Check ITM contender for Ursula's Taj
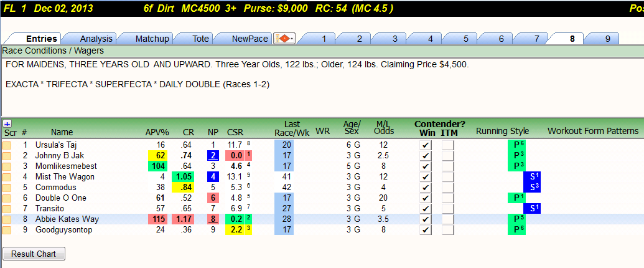Image resolution: width=644 pixels, height=268 pixels. [449, 145]
